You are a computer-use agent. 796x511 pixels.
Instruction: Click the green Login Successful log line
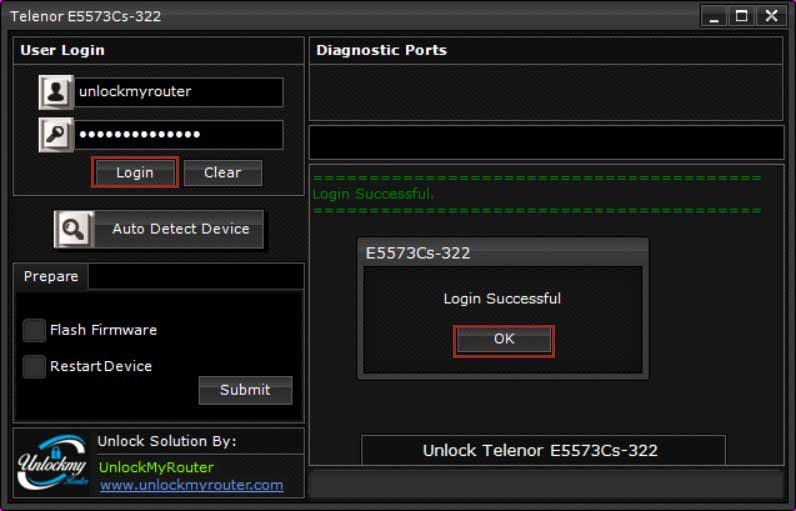pos(373,194)
